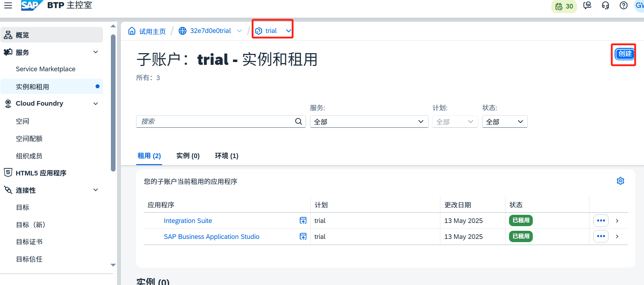The image size is (644, 285).
Task: Collapse the Cloud Foundry sidebar section
Action: (96, 104)
